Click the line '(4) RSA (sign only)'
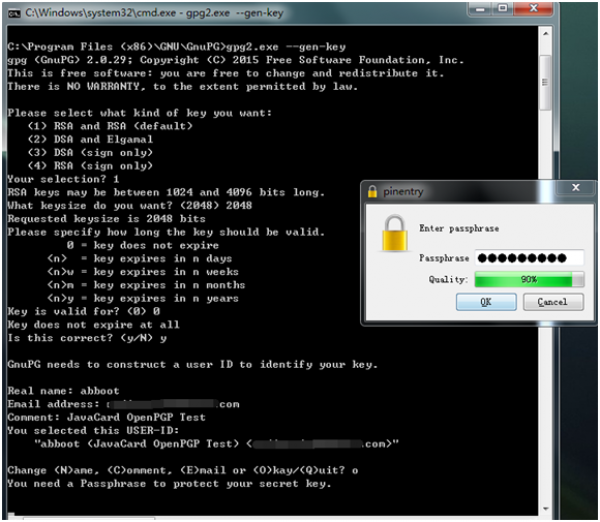The height and width of the screenshot is (522, 600). point(90,166)
